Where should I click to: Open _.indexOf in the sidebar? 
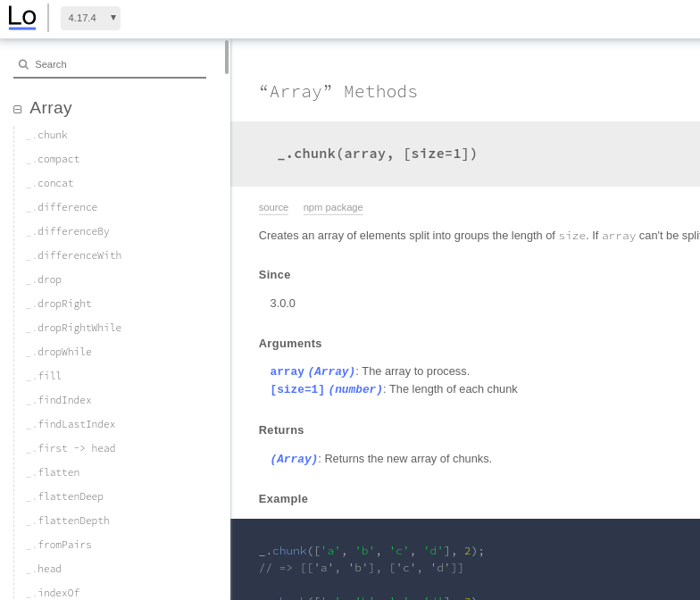(x=53, y=593)
